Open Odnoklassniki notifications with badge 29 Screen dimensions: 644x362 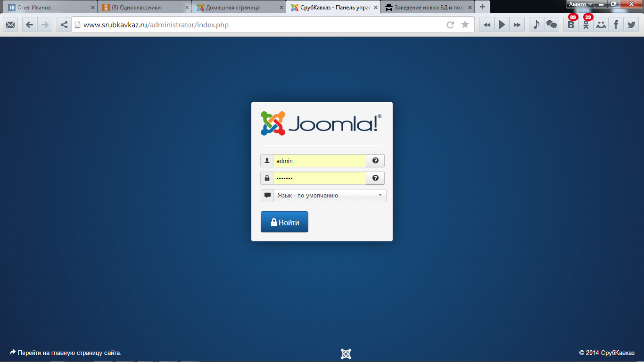coord(586,25)
